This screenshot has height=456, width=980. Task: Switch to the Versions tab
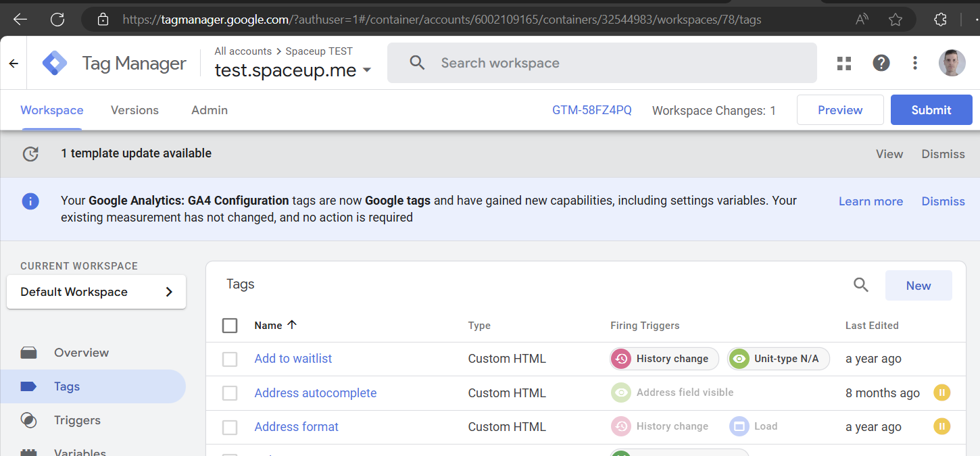pyautogui.click(x=134, y=110)
